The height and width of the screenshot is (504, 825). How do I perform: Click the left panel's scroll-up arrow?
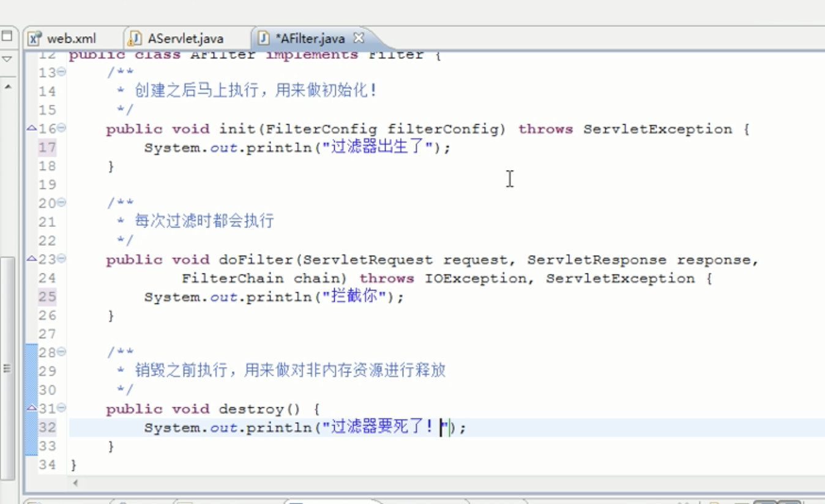coord(7,87)
